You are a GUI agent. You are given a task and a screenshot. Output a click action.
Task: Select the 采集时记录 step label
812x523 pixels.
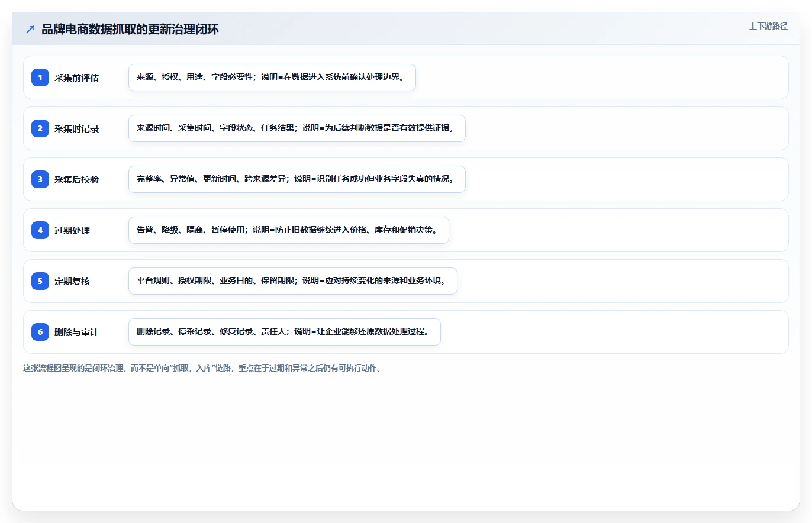[x=77, y=128]
